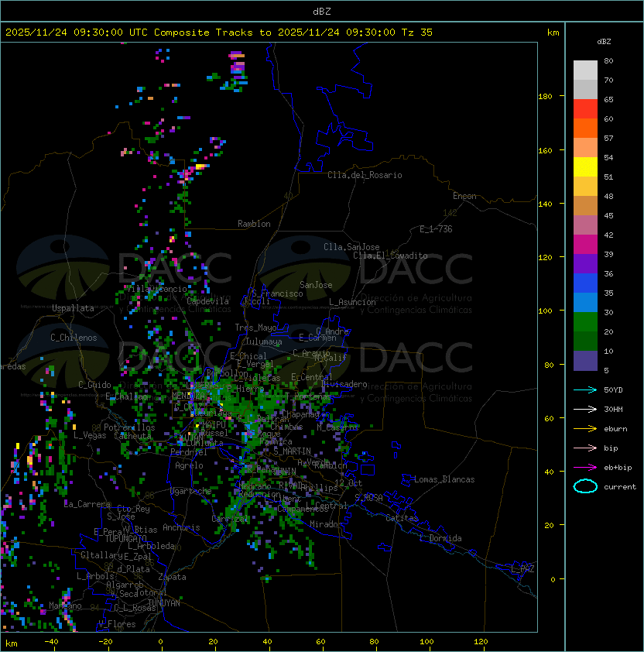This screenshot has width=644, height=652.
Task: Click the 'C_Chilenos' map label
Action: pyautogui.click(x=74, y=338)
